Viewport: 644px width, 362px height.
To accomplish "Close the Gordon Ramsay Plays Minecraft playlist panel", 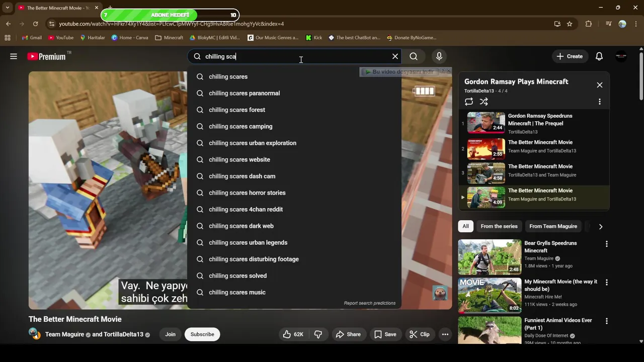I will pos(600,85).
